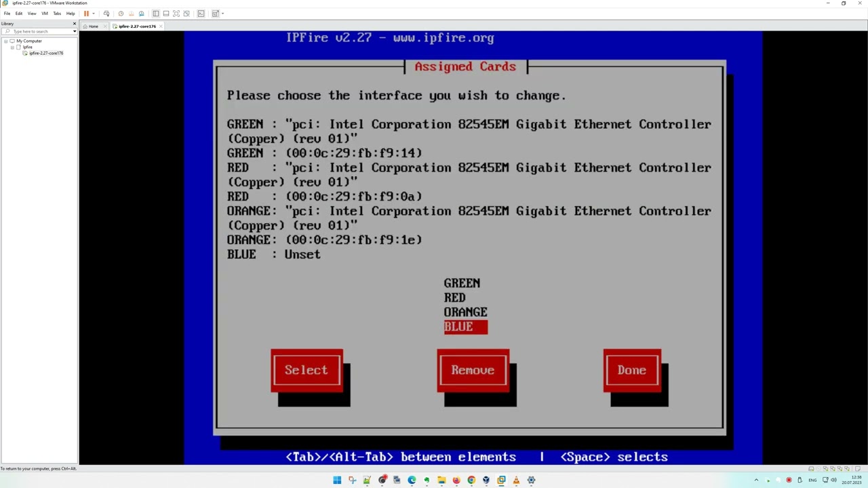This screenshot has height=488, width=868.
Task: Click the console view toolbar icon
Action: point(201,14)
